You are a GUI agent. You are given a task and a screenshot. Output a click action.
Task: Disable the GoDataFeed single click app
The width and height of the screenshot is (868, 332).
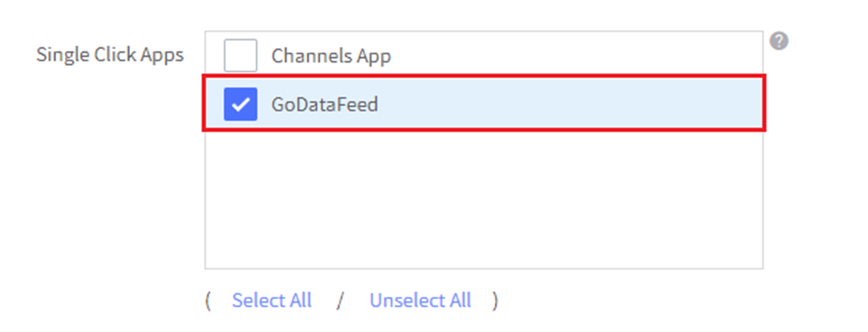(240, 104)
